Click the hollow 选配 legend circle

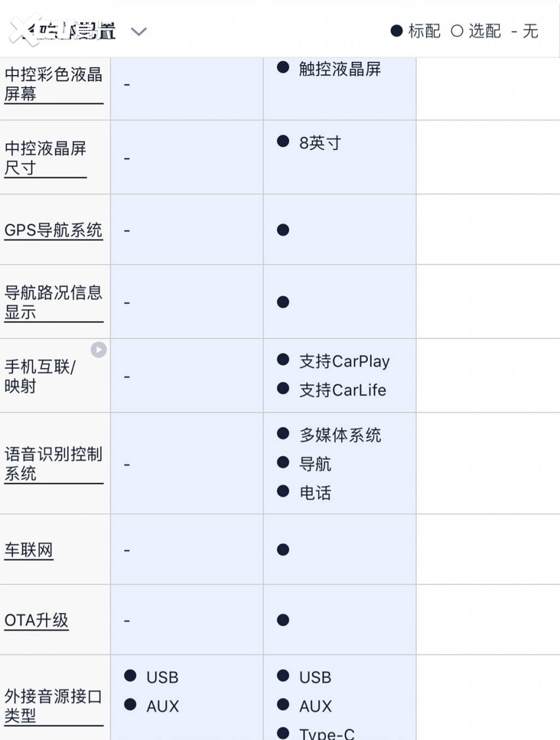[457, 31]
